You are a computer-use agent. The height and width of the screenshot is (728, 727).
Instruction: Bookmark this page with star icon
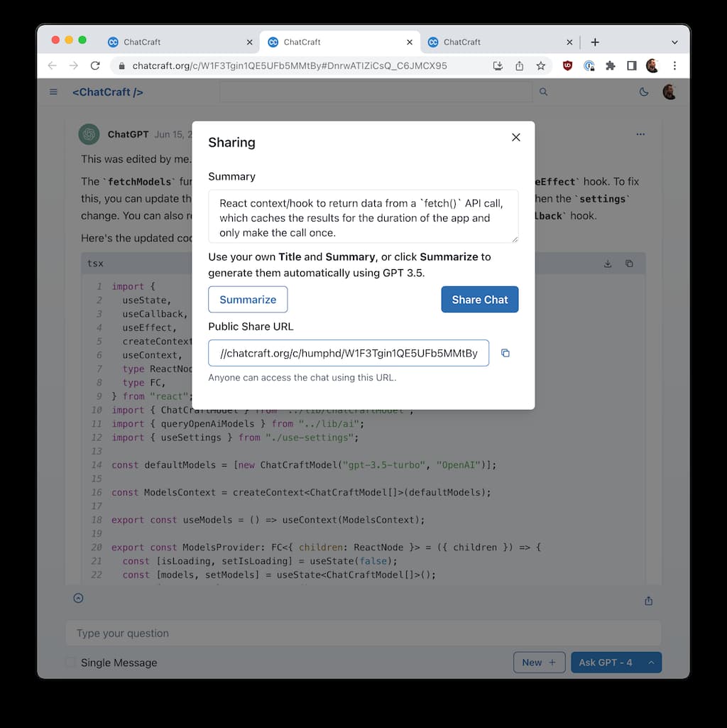point(541,66)
